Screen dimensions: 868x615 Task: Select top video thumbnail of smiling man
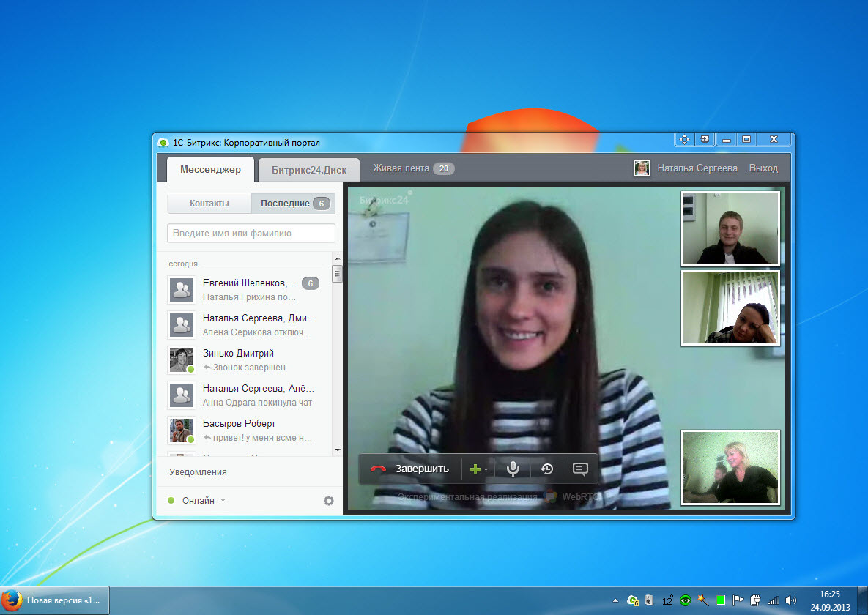731,228
